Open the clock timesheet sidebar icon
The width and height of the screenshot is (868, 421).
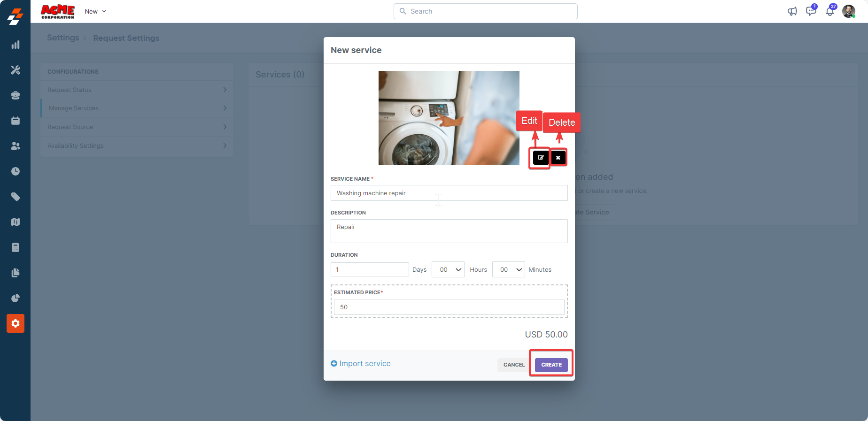[15, 171]
